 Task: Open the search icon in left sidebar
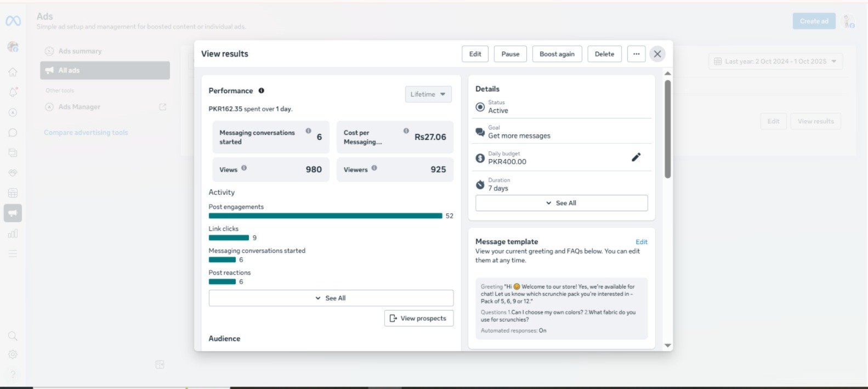click(x=13, y=336)
